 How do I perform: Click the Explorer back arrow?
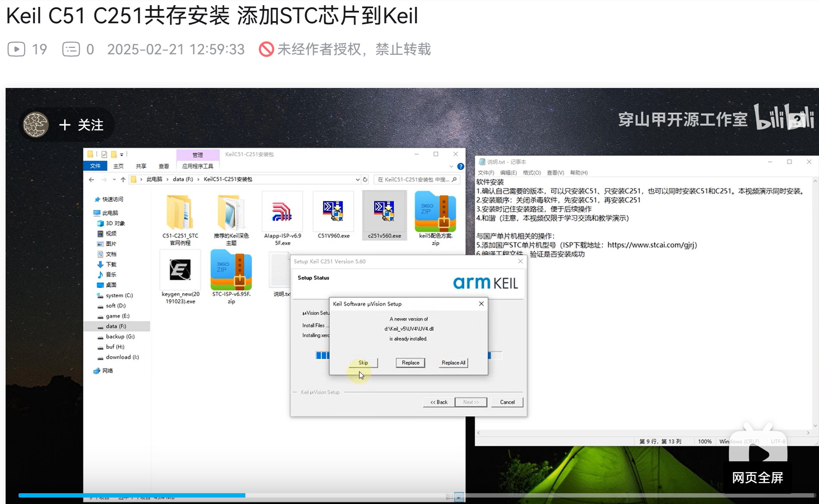click(x=91, y=179)
